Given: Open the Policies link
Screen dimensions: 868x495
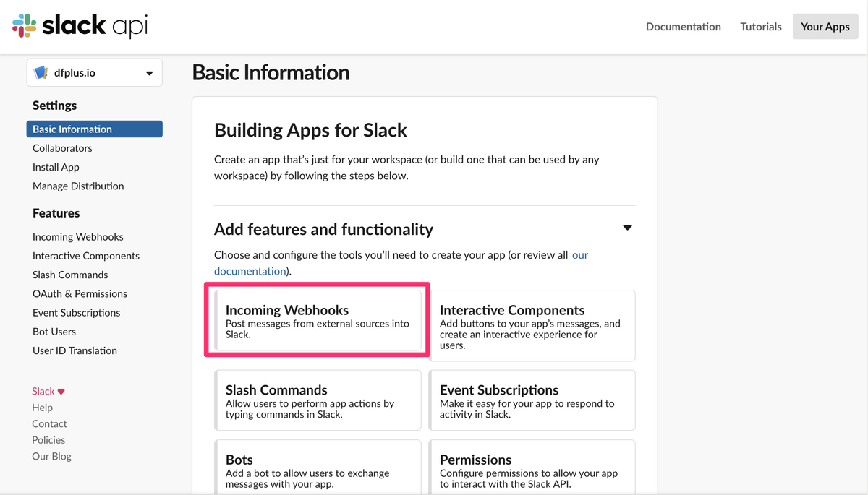Looking at the screenshot, I should pyautogui.click(x=48, y=440).
